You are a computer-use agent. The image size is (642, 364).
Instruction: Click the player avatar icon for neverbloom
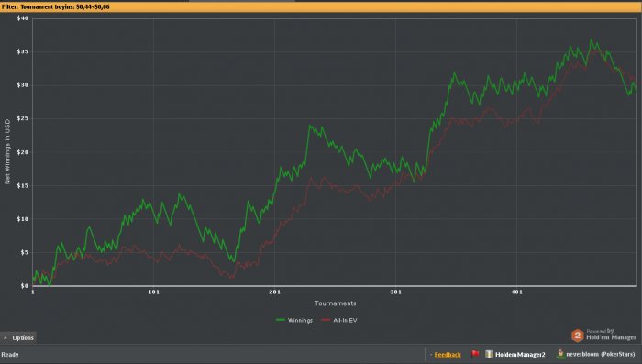tap(560, 354)
